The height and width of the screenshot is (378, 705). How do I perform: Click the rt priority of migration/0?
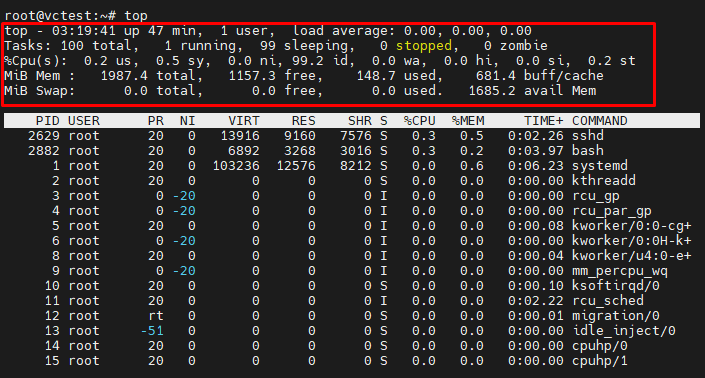pyautogui.click(x=156, y=316)
